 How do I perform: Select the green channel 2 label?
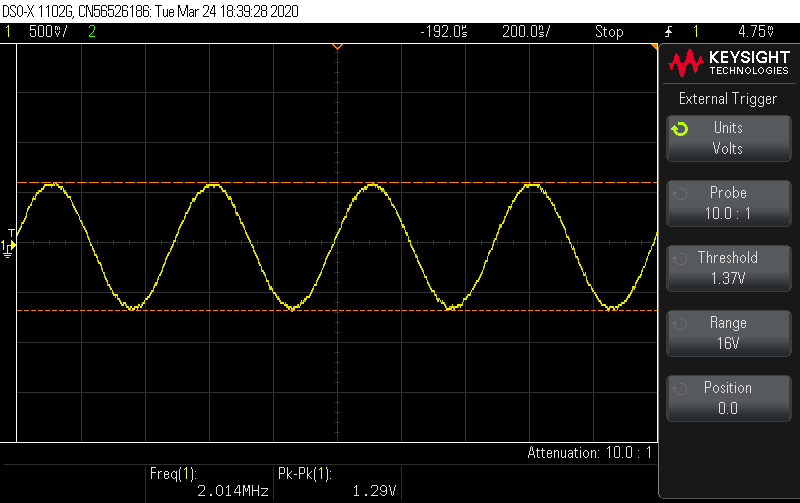click(92, 32)
